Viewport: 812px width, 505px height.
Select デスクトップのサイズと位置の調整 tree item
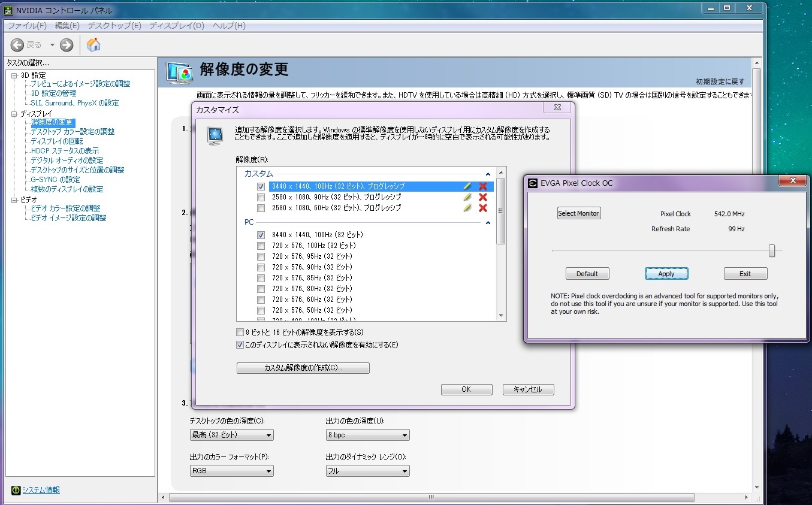pos(77,170)
